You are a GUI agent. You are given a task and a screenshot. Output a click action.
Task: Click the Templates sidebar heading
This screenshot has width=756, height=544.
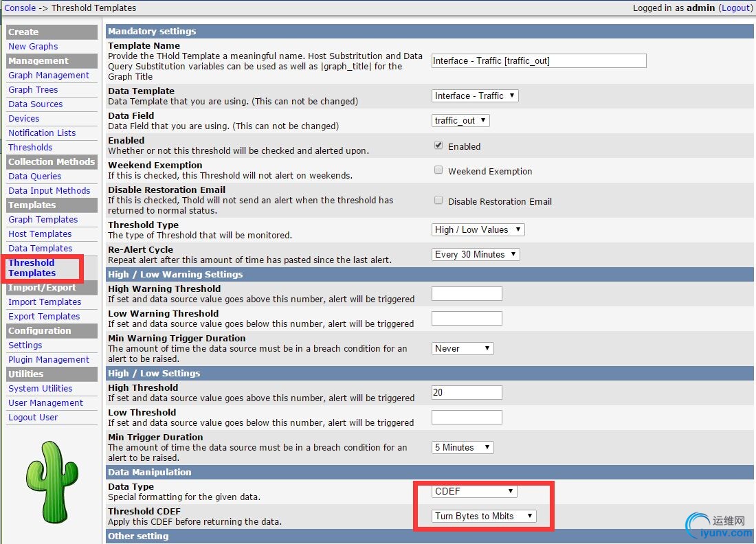(52, 205)
